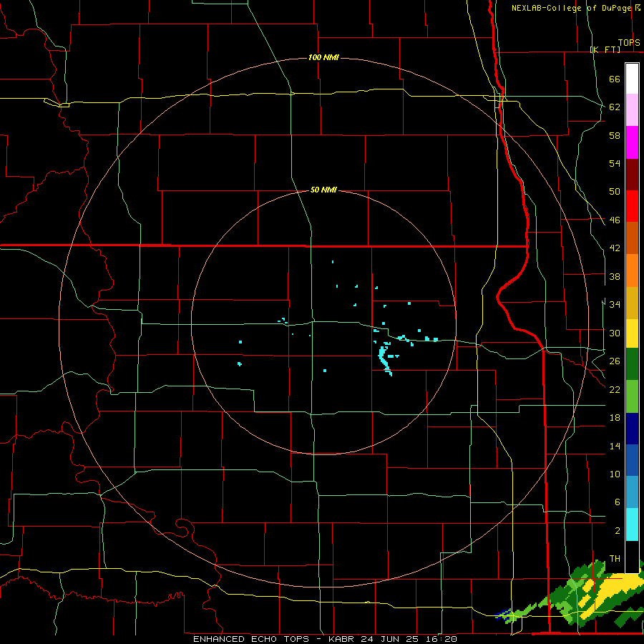Click the 46 legend value
The height and width of the screenshot is (644, 644).
click(x=615, y=220)
